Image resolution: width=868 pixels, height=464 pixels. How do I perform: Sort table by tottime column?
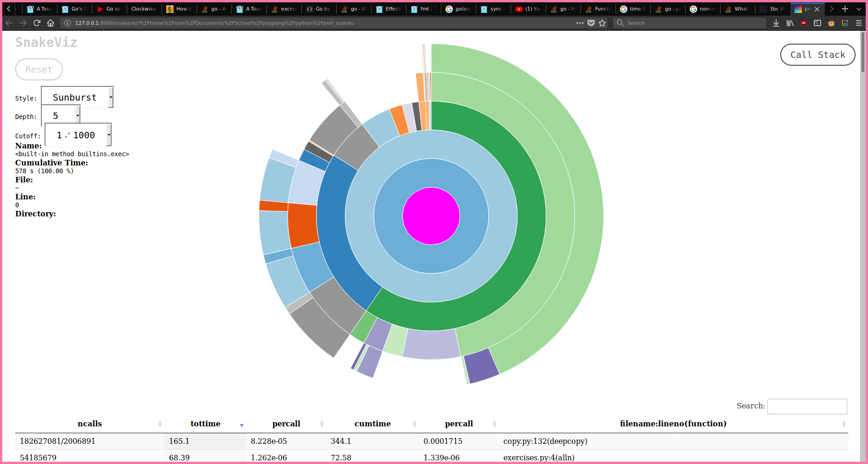tap(205, 424)
